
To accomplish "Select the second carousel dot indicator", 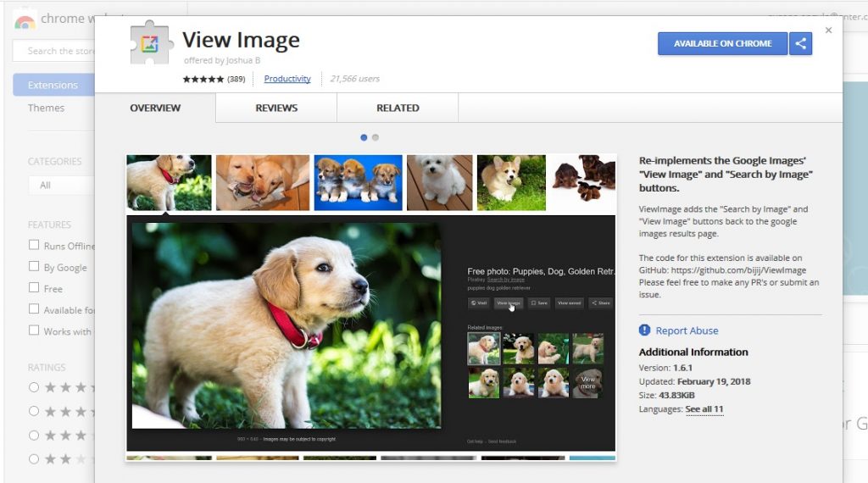I will coord(376,137).
